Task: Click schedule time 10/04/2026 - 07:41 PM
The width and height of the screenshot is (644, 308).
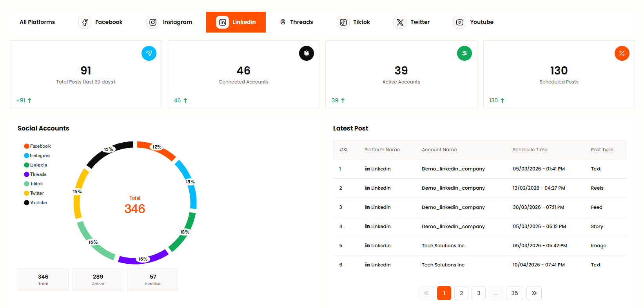Action: coord(539,265)
